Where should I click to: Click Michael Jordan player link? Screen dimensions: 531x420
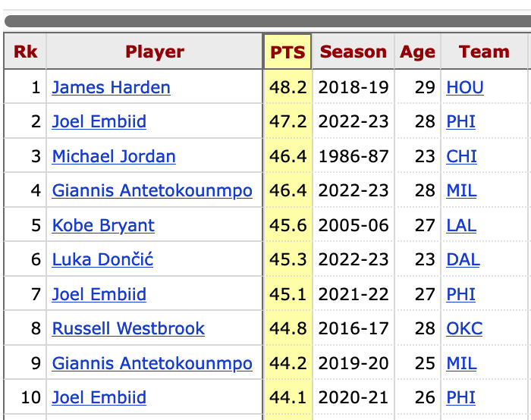tap(114, 156)
